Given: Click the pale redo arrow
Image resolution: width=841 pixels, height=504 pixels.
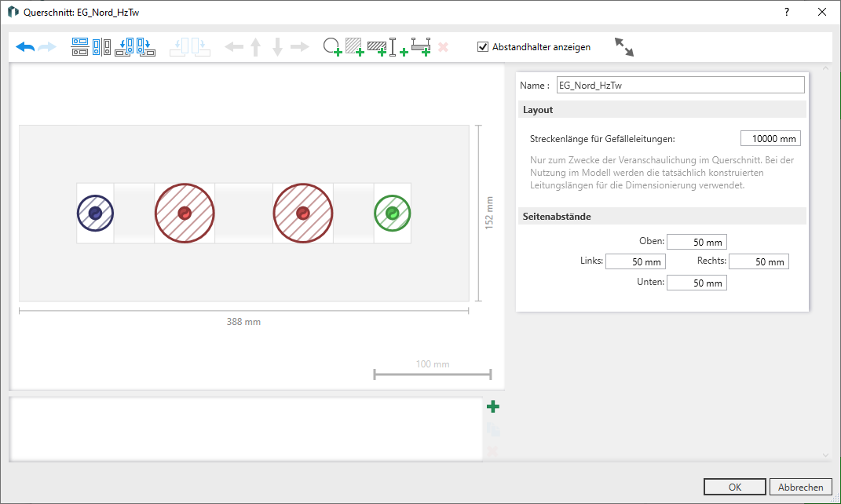Looking at the screenshot, I should pyautogui.click(x=47, y=47).
